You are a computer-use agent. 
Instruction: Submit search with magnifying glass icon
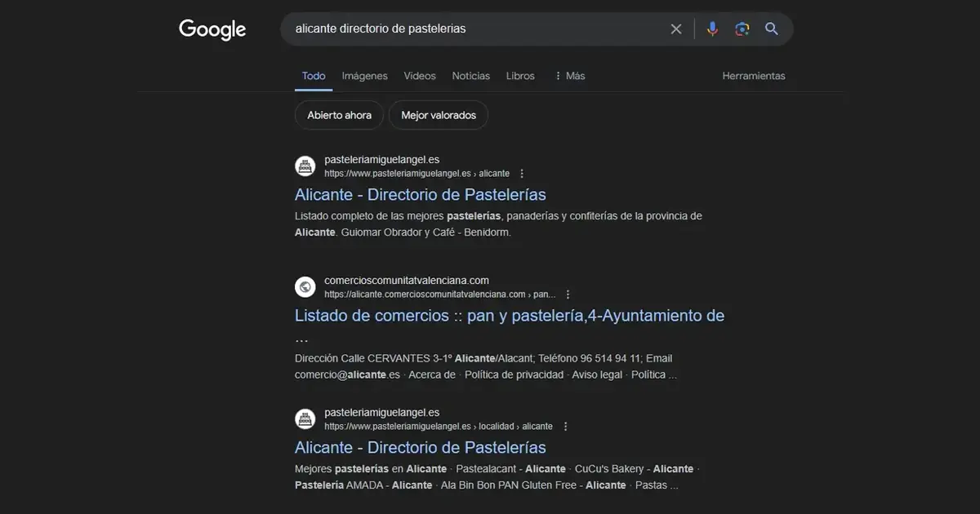click(772, 29)
